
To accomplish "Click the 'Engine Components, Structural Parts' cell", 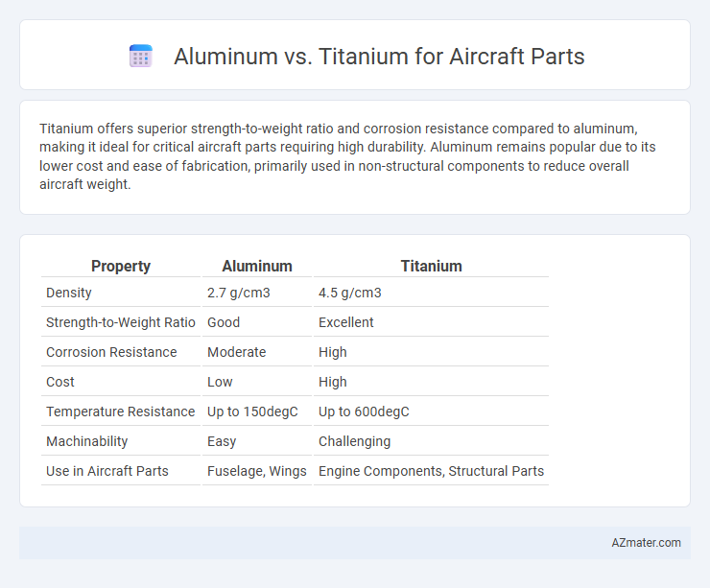I will point(431,471).
